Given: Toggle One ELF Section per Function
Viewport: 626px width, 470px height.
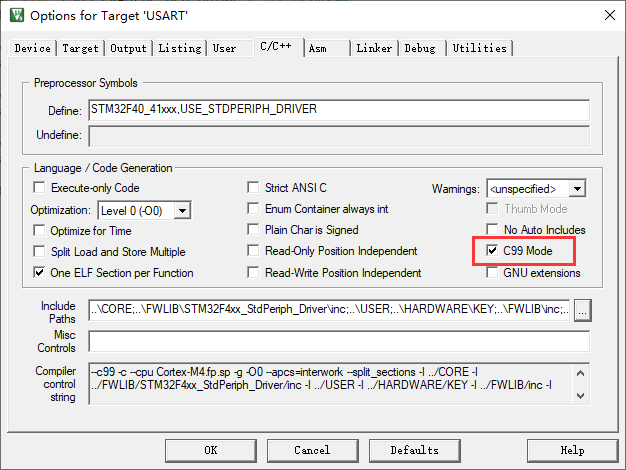Looking at the screenshot, I should pyautogui.click(x=41, y=273).
